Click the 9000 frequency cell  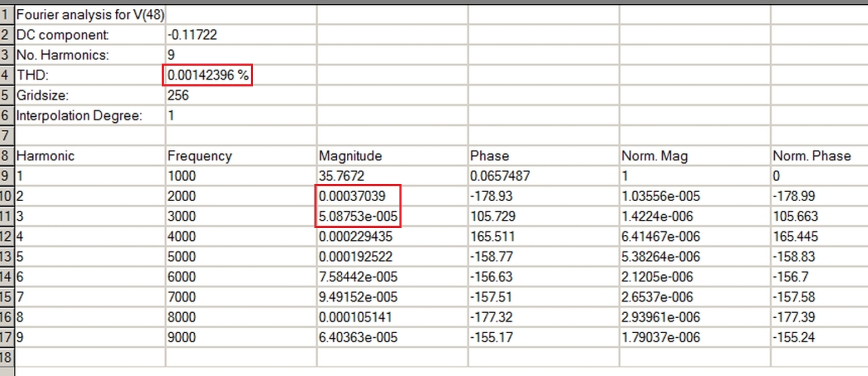(x=240, y=337)
